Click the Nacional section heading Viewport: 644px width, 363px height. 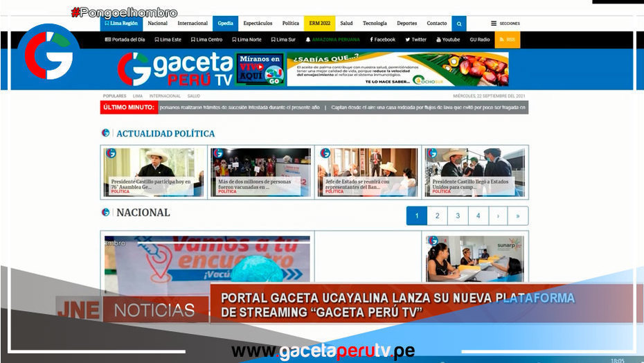[x=143, y=213]
